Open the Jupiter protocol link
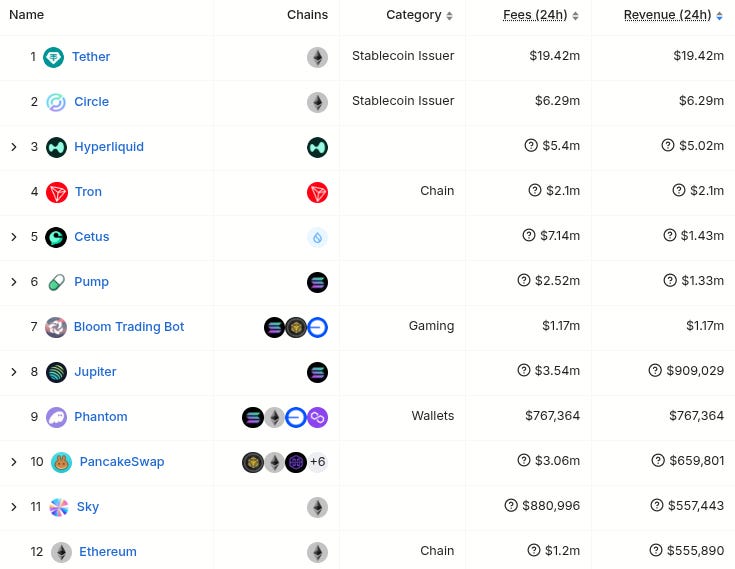The height and width of the screenshot is (569, 735). click(x=95, y=372)
